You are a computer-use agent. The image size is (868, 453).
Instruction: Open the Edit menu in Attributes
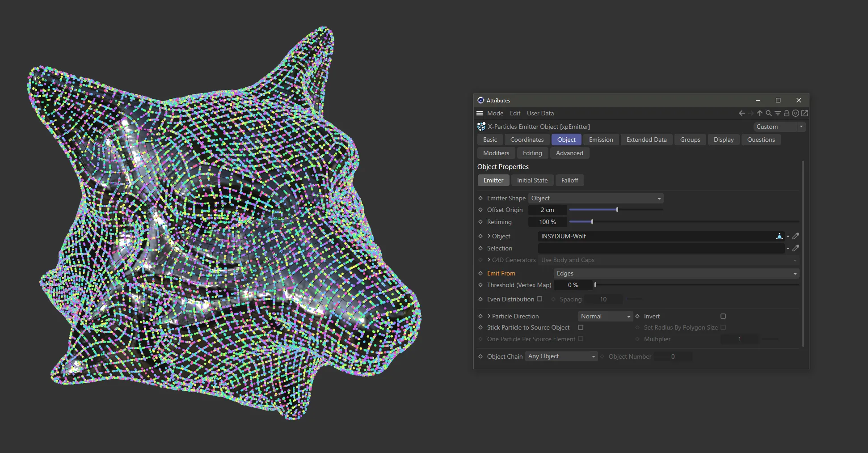[x=515, y=113]
